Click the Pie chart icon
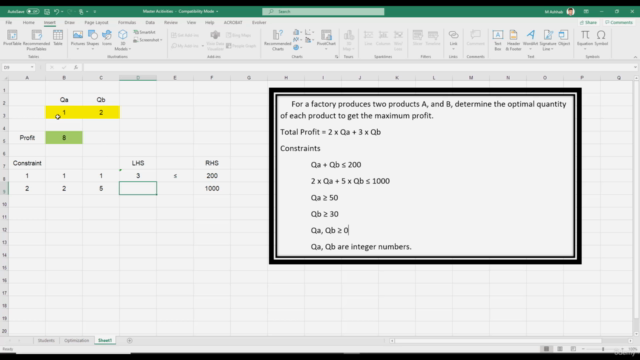This screenshot has width=640, height=360. click(297, 48)
